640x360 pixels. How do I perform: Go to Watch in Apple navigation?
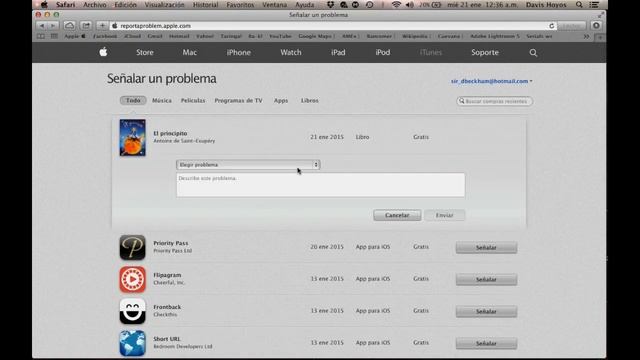(291, 52)
